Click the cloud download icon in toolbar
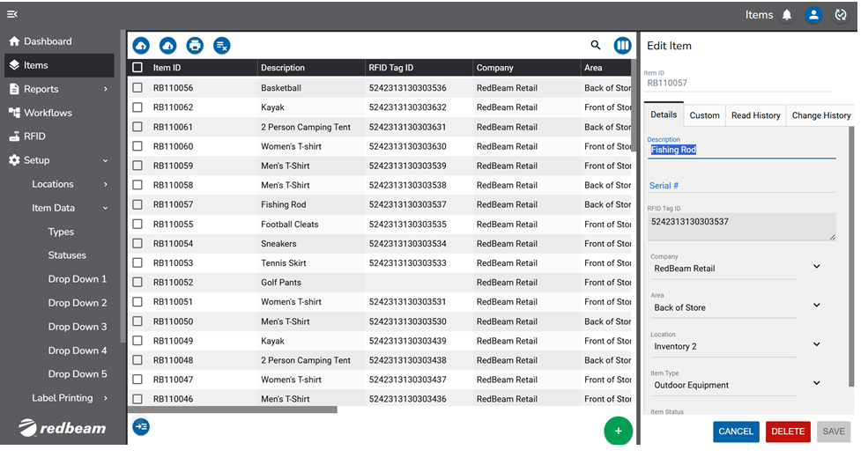 167,46
